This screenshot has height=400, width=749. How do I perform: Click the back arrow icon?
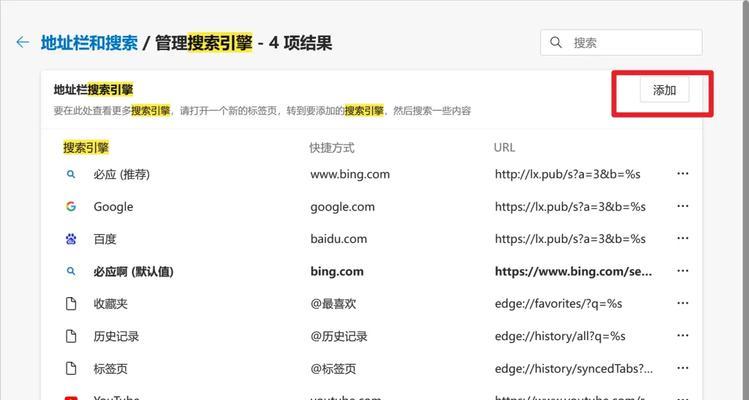pyautogui.click(x=22, y=42)
